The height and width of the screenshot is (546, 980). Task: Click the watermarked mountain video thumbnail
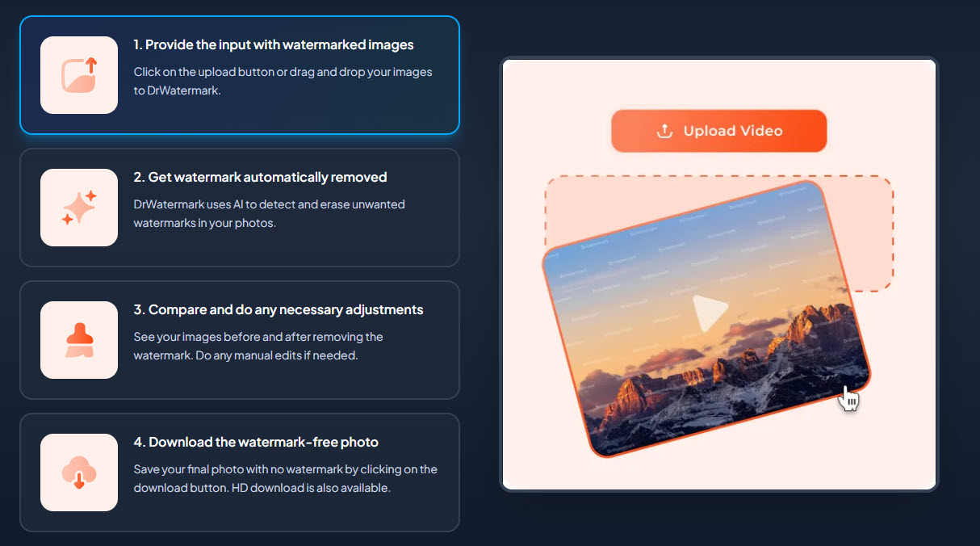(707, 319)
